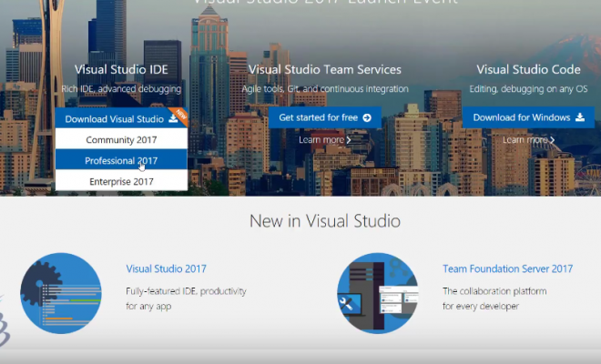Click the NEW orange ribbon badge
The width and height of the screenshot is (601, 364).
tap(180, 116)
